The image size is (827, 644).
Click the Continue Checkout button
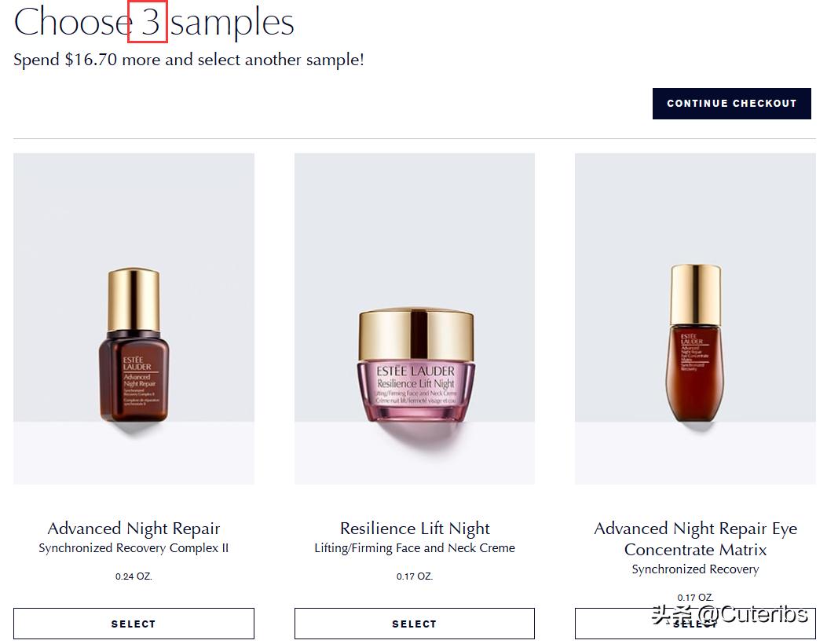pyautogui.click(x=731, y=104)
